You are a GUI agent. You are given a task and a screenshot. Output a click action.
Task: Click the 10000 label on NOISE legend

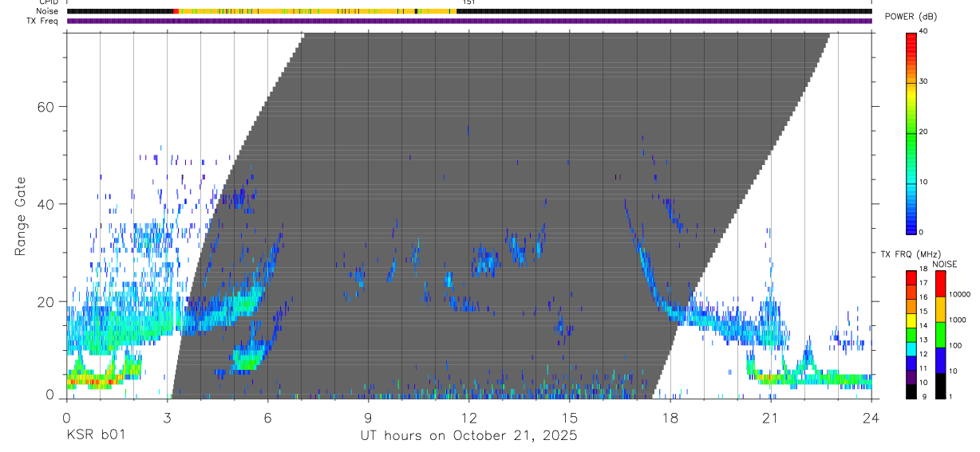coord(959,294)
